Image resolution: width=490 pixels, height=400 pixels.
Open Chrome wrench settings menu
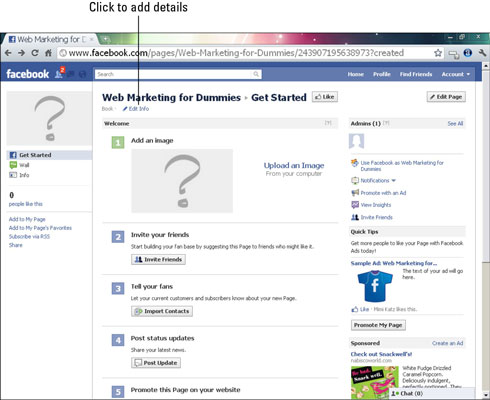pyautogui.click(x=482, y=53)
